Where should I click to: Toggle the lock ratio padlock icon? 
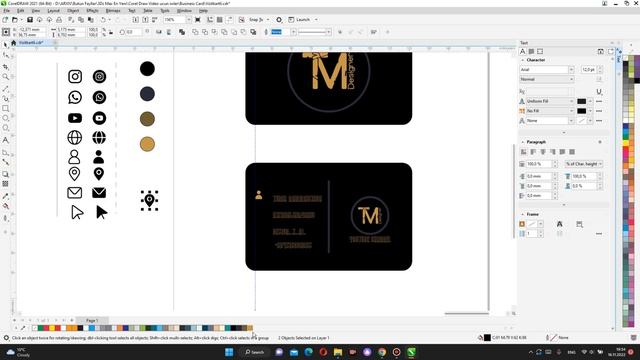point(111,32)
